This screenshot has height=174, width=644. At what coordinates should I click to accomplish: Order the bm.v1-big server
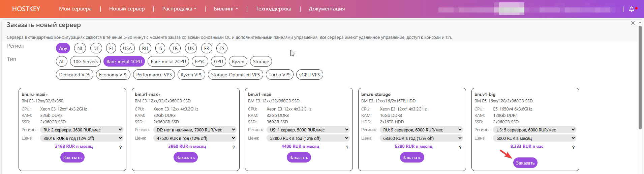tap(525, 163)
